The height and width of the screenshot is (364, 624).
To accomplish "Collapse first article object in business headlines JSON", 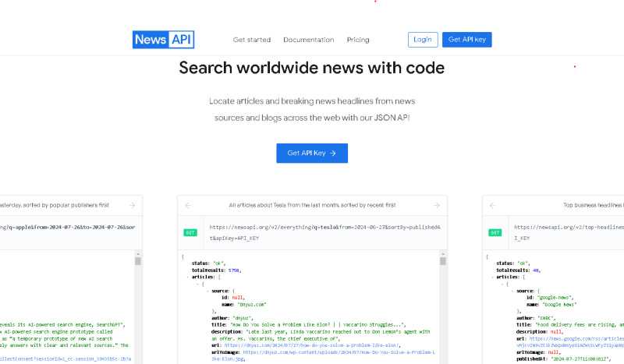I will (502, 284).
